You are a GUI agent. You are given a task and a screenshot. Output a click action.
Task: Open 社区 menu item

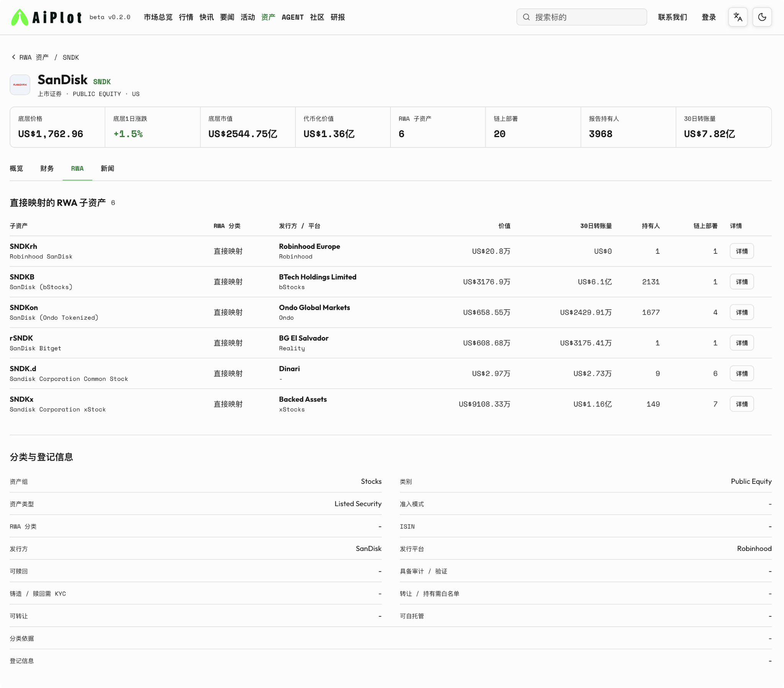(317, 17)
